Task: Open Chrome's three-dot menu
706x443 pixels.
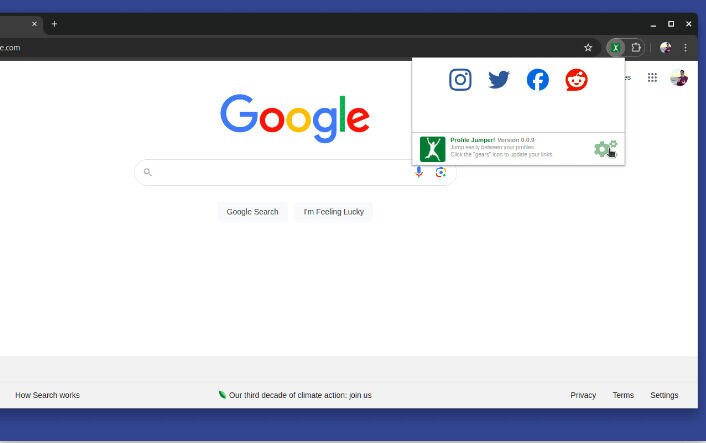Action: (x=686, y=47)
